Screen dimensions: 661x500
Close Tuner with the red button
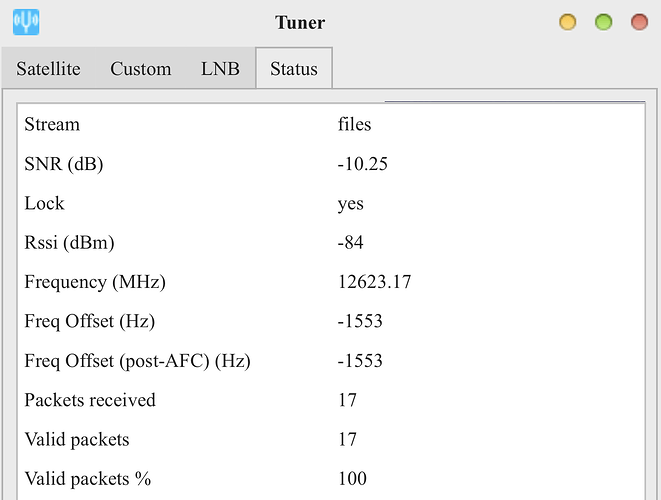click(639, 22)
